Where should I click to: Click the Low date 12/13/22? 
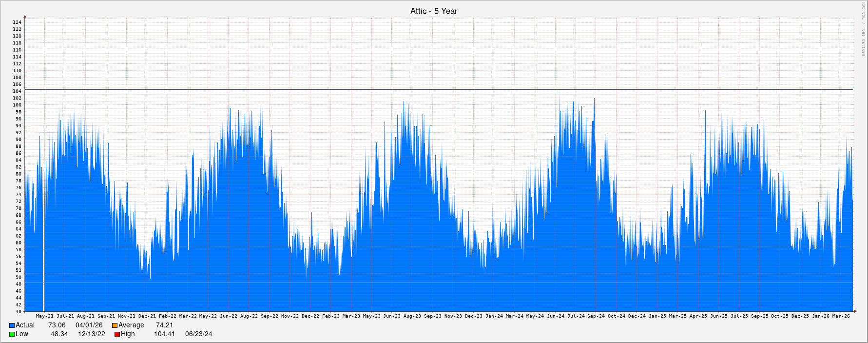[x=91, y=334]
